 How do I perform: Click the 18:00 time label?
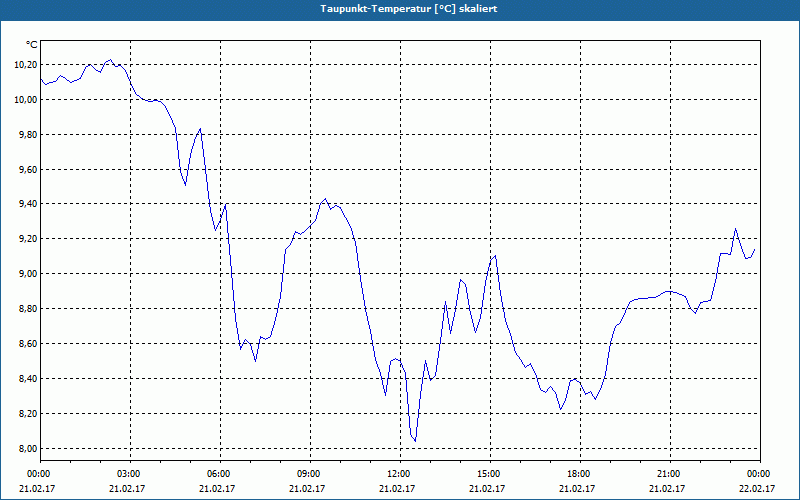[x=580, y=474]
